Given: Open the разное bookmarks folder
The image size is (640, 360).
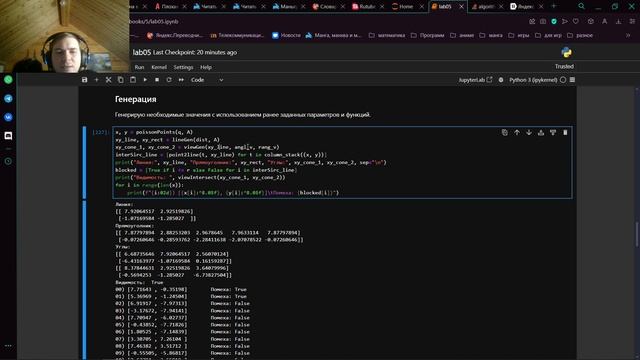Looking at the screenshot, I should click(x=580, y=36).
